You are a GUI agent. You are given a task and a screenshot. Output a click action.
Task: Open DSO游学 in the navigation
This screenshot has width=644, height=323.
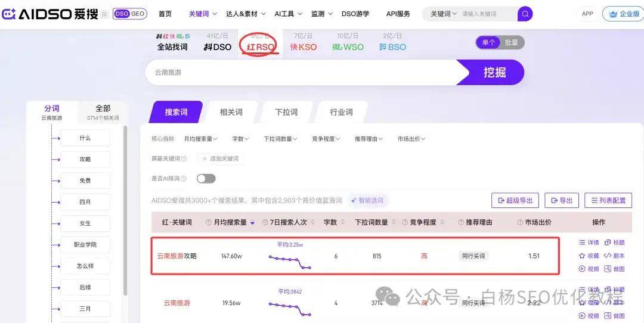[355, 14]
